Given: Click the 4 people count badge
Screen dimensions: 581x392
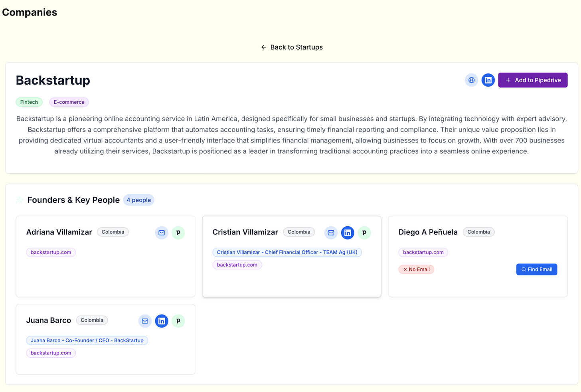Looking at the screenshot, I should [139, 200].
